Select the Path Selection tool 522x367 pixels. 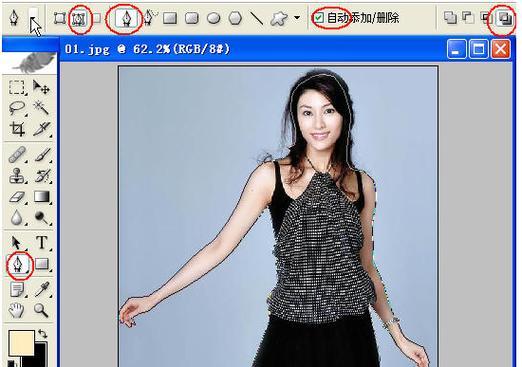[x=16, y=243]
